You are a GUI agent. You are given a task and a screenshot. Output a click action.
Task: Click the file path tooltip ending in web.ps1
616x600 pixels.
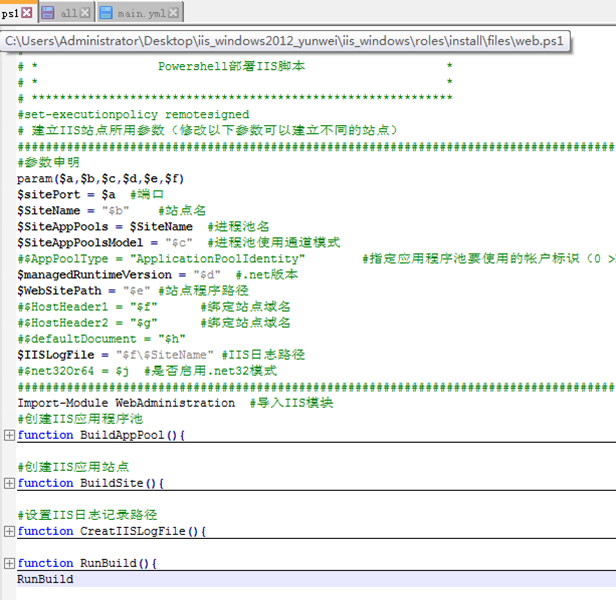(x=285, y=41)
